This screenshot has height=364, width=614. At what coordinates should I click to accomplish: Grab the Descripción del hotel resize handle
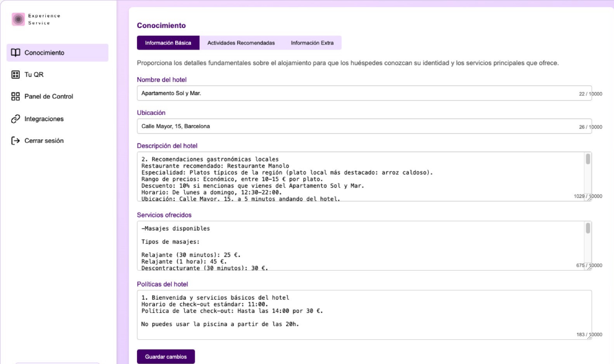click(589, 199)
